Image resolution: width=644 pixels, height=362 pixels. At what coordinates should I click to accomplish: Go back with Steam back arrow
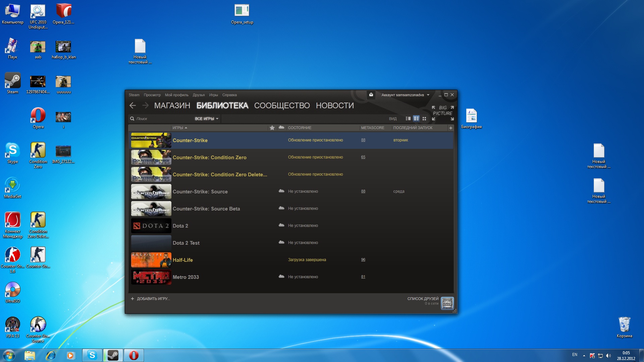click(132, 106)
